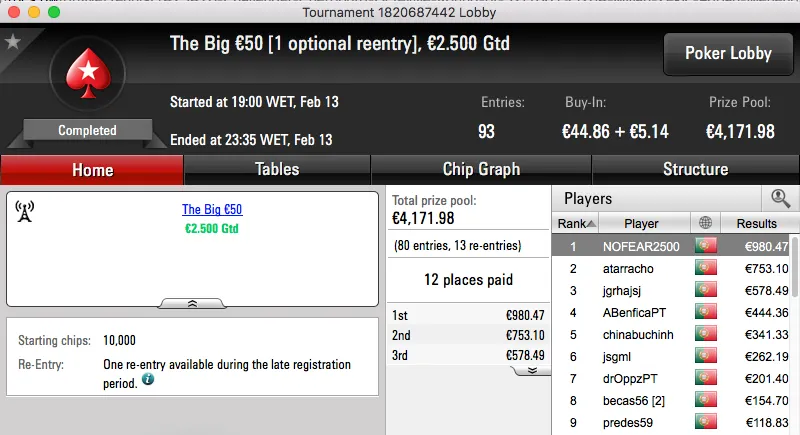Click NOFEAR2500's Portugal flag icon
800x435 pixels.
pyautogui.click(x=706, y=246)
